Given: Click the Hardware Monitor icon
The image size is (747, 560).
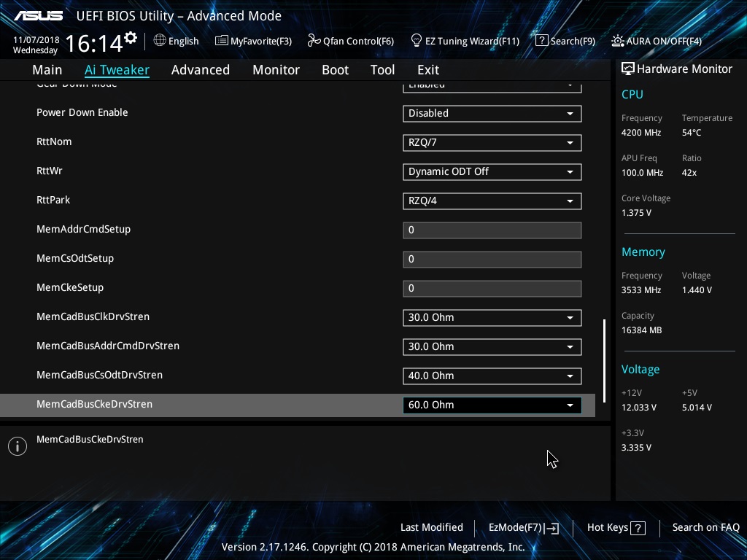Looking at the screenshot, I should pos(628,69).
